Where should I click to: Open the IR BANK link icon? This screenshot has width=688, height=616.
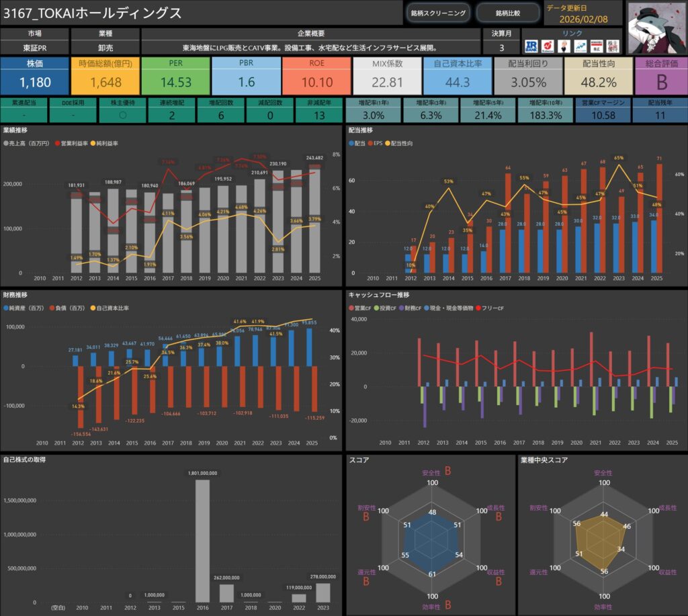click(x=531, y=45)
